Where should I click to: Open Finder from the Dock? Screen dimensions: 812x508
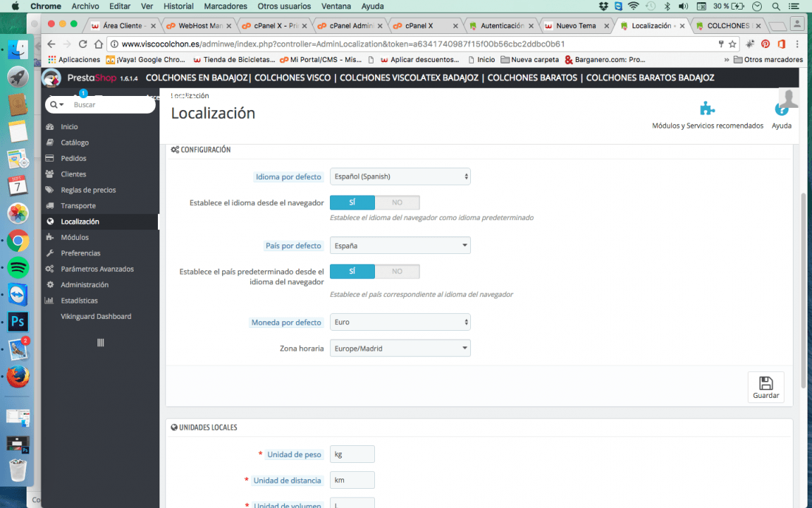18,49
